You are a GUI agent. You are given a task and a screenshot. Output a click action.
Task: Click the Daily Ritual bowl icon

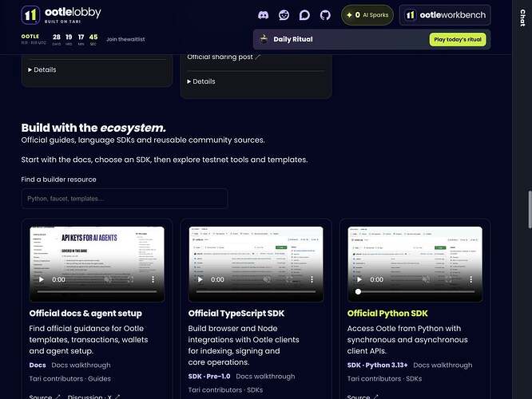coord(264,39)
